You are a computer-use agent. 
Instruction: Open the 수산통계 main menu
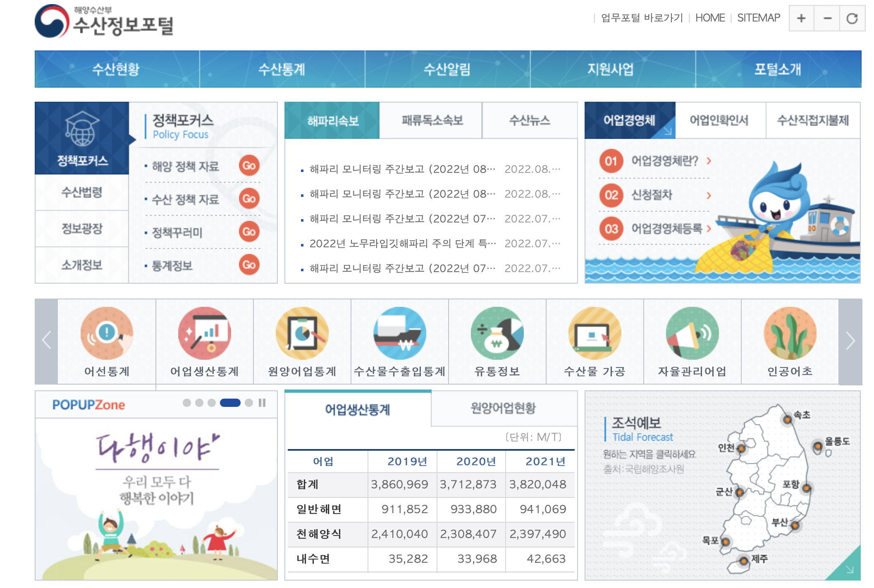pyautogui.click(x=282, y=69)
